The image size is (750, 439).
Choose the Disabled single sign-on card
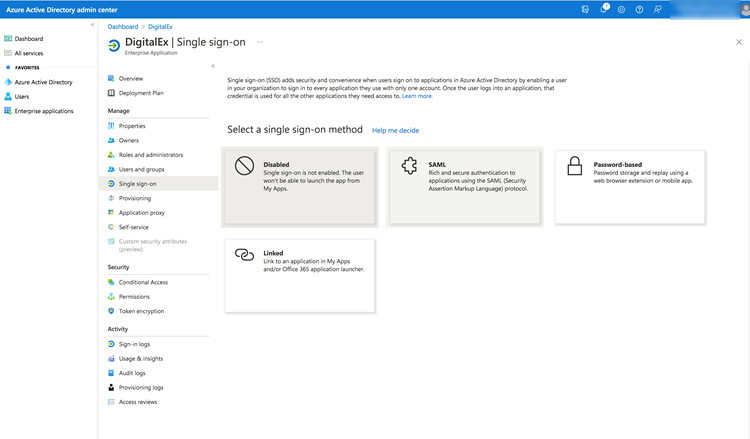tap(301, 185)
